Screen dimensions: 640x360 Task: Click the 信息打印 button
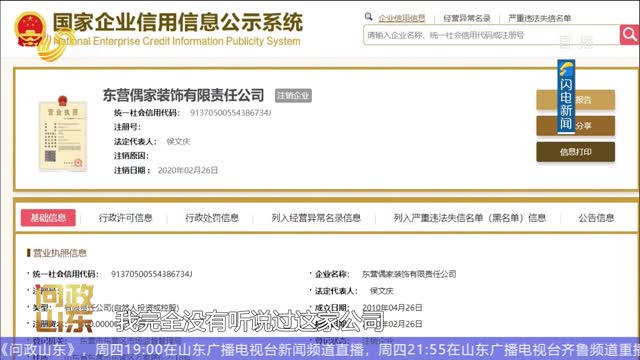[x=576, y=152]
